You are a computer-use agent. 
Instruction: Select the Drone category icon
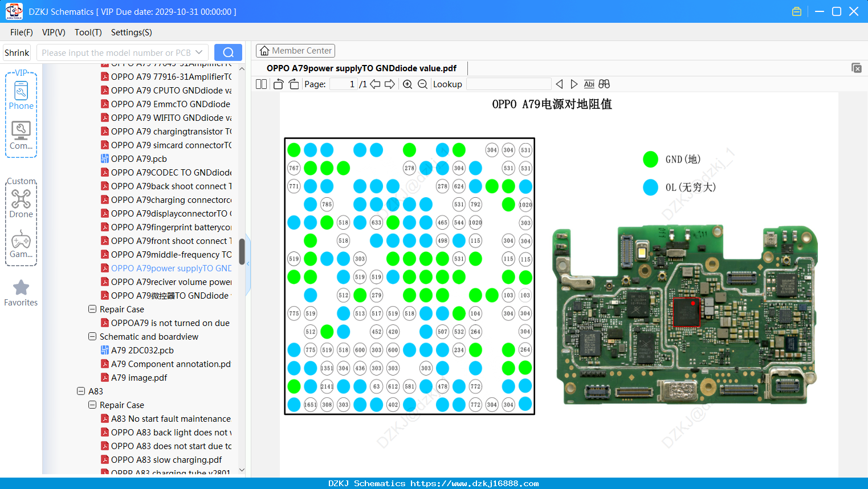(x=21, y=203)
